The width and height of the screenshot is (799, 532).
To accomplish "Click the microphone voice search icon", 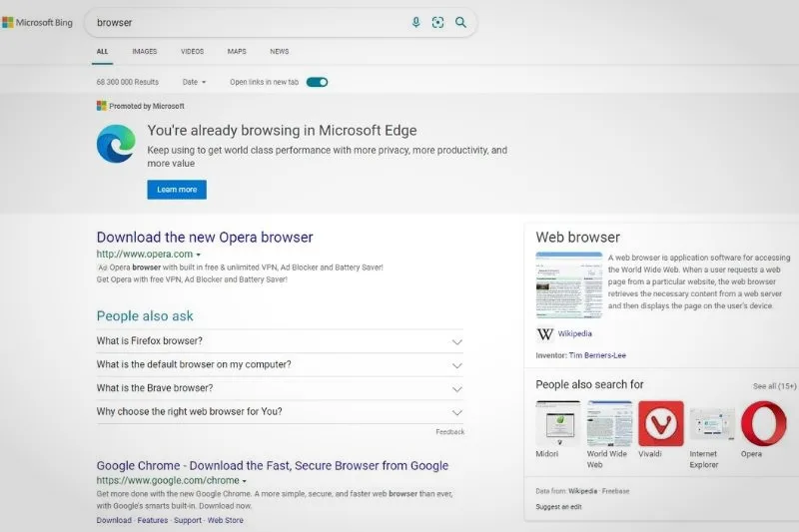I will click(x=415, y=22).
